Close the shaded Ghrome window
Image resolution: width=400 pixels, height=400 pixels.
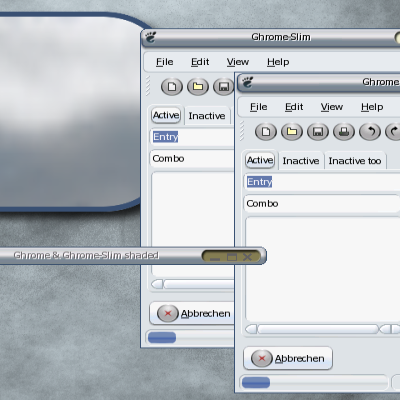(247, 257)
